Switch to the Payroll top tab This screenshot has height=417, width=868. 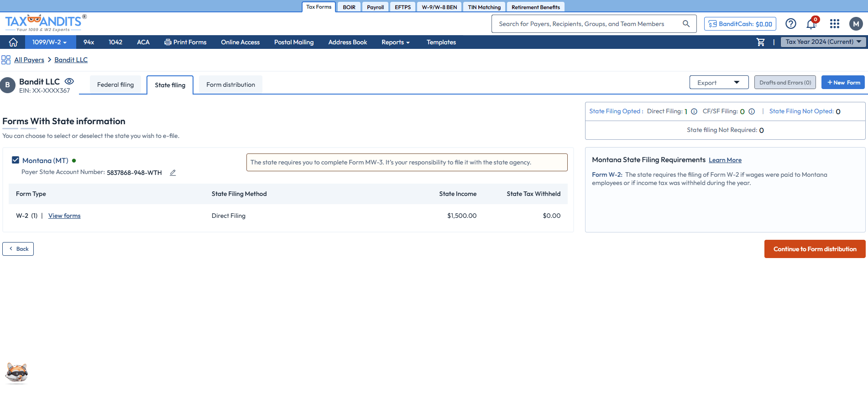pos(375,7)
